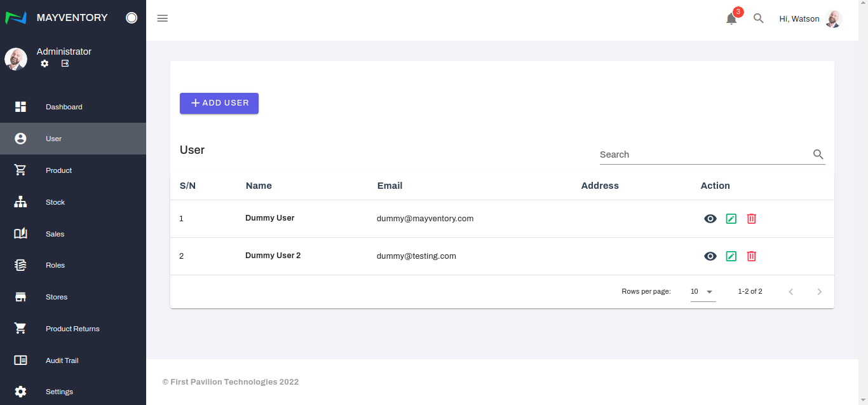Screen dimensions: 868x405
Task: Go to the next page arrow
Action: click(x=819, y=292)
